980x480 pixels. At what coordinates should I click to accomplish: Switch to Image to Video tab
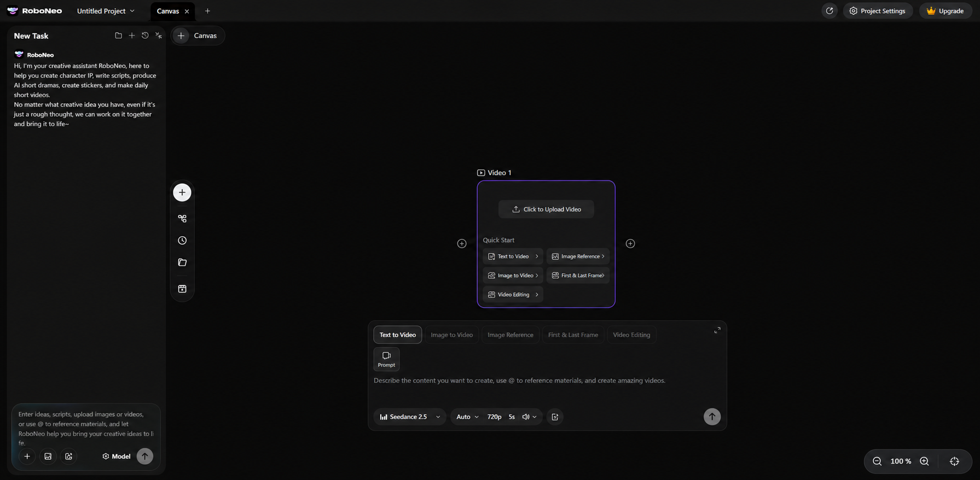tap(451, 335)
